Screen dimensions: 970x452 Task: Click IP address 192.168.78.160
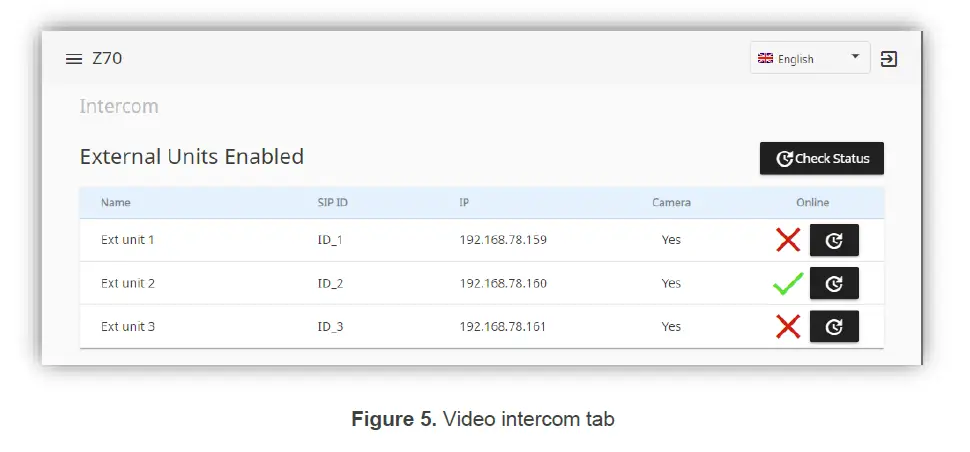click(x=503, y=283)
